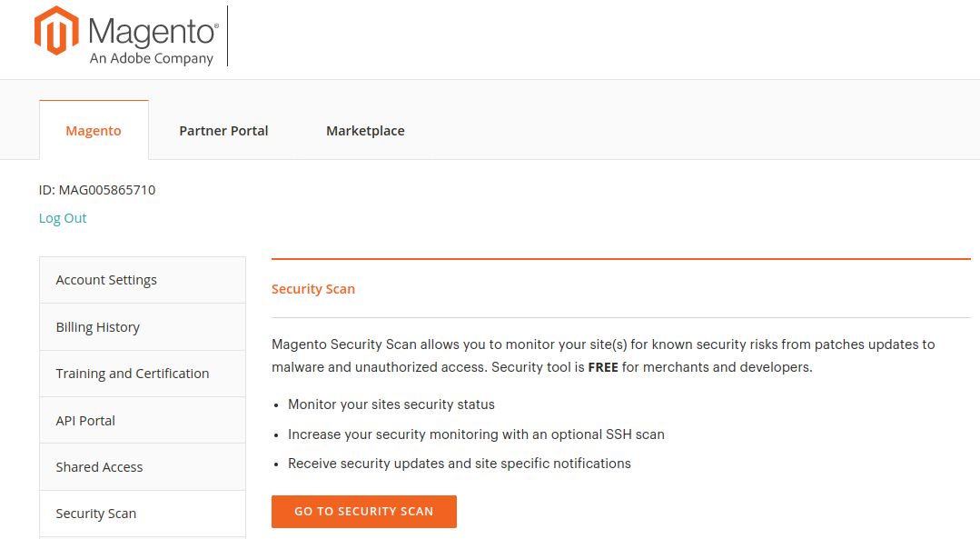Open Account Settings from the sidebar
The height and width of the screenshot is (539, 980).
pos(106,279)
